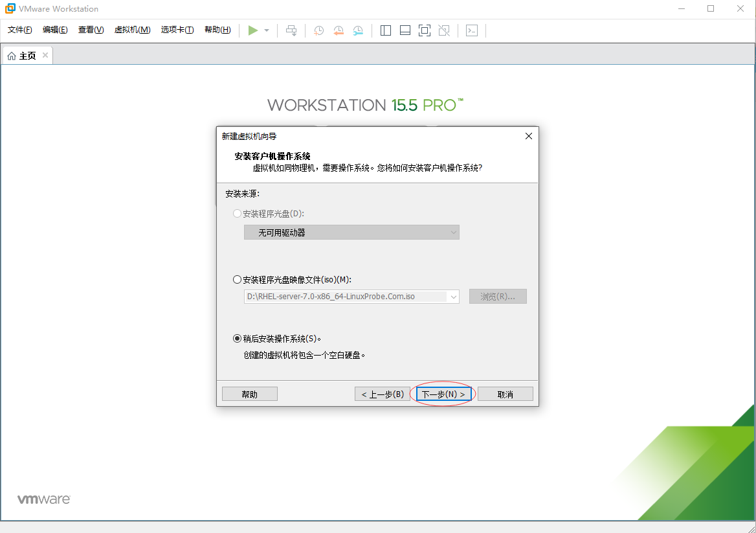Toggle the library sidebar view icon
Image resolution: width=756 pixels, height=533 pixels.
pos(386,30)
